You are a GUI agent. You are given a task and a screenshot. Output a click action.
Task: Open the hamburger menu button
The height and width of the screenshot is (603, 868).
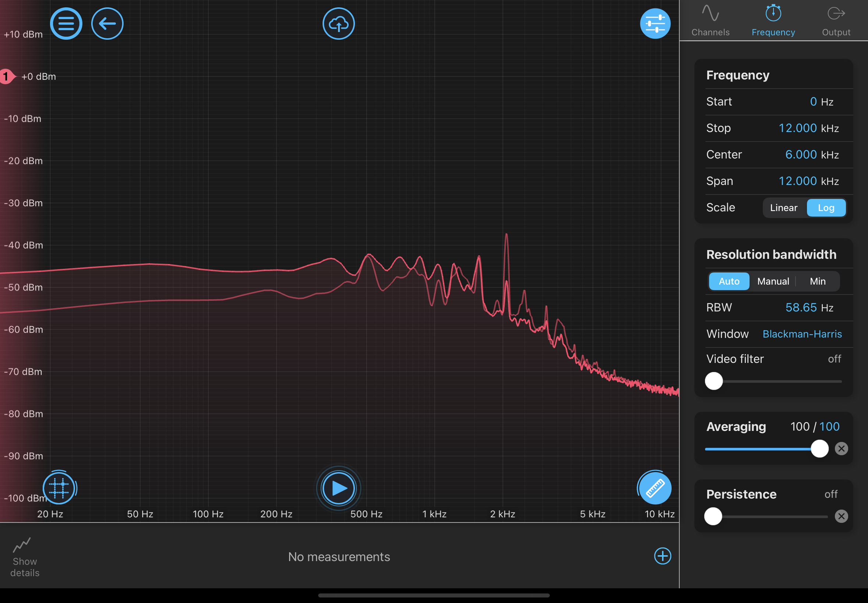coord(66,24)
